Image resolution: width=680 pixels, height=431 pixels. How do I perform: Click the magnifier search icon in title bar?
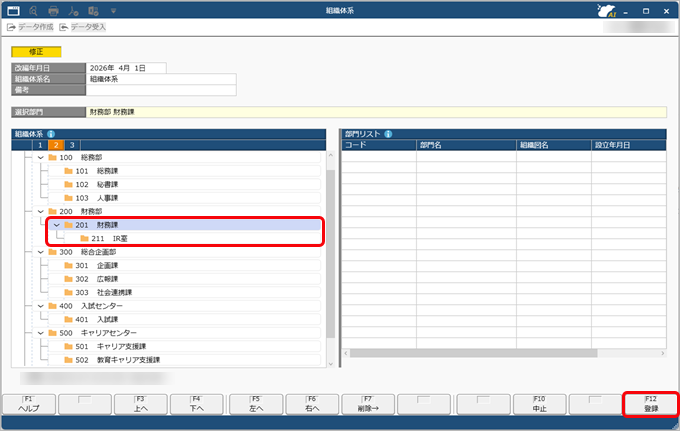(x=33, y=10)
